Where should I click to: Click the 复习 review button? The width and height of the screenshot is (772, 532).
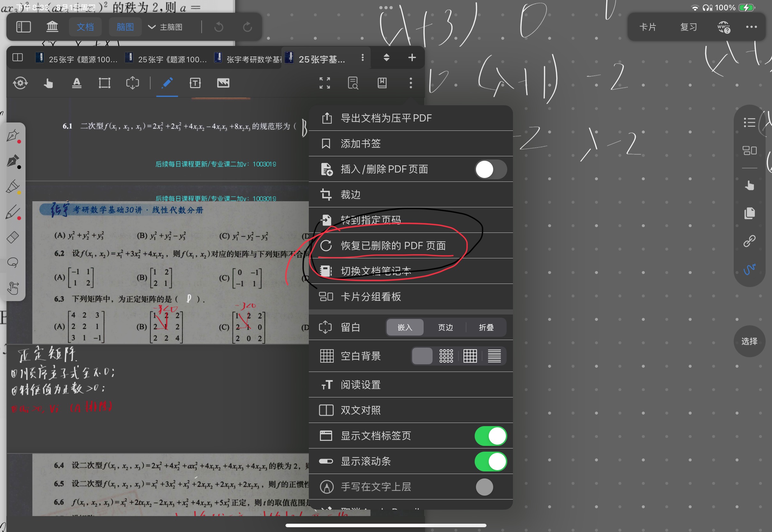click(x=688, y=27)
